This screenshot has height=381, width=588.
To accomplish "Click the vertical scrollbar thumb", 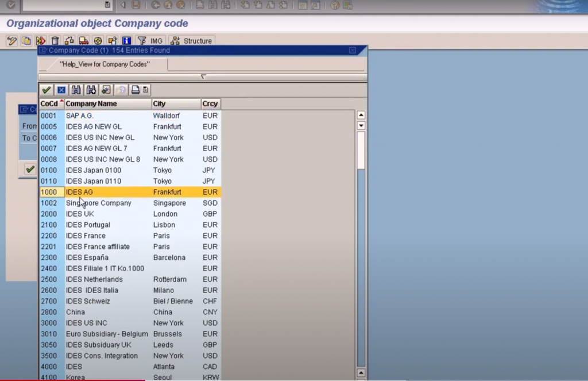I will (361, 150).
